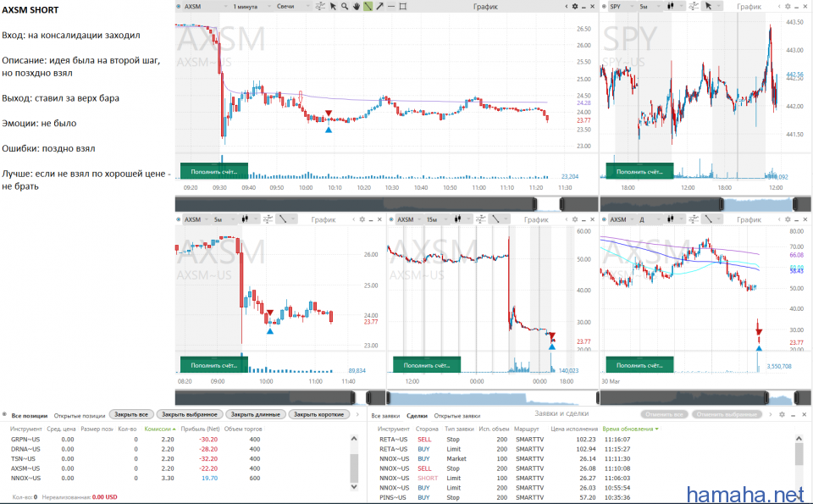Open the '1 минута' timeframe dropdown
Image resolution: width=813 pixels, height=504 pixels.
click(252, 6)
